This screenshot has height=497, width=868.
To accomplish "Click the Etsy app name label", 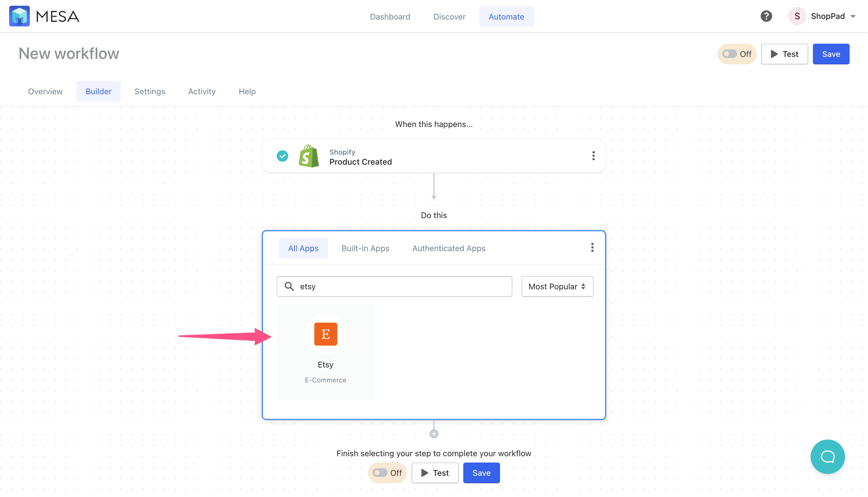I will 326,365.
